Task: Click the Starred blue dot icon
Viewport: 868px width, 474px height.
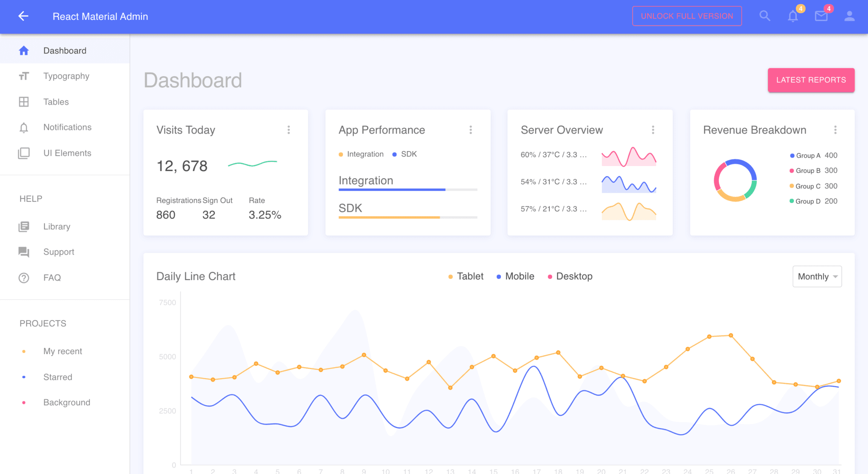Action: 24,377
